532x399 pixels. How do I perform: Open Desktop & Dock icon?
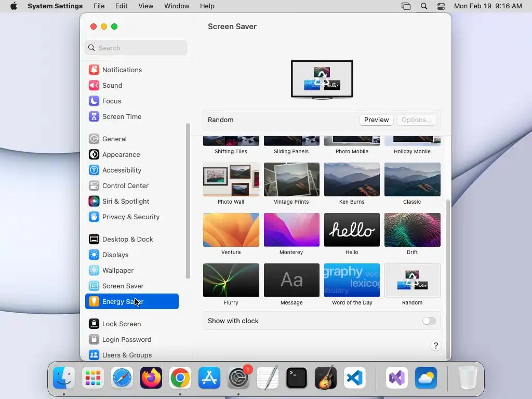pyautogui.click(x=94, y=240)
